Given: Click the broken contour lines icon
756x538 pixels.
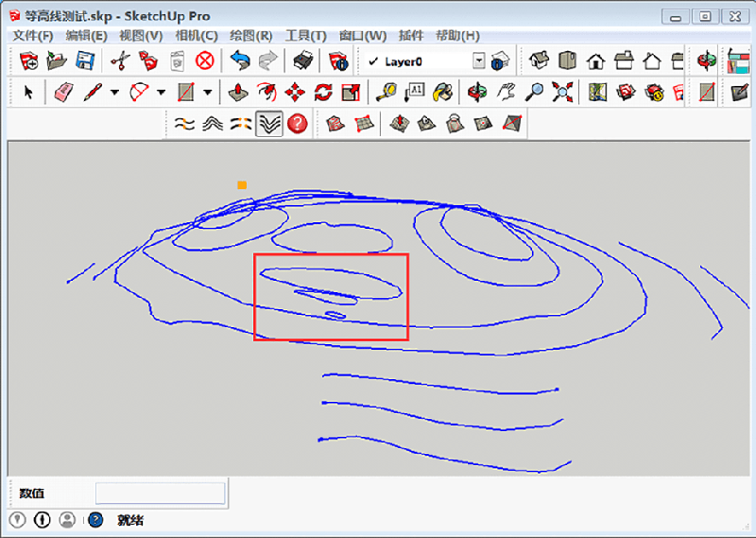Looking at the screenshot, I should pyautogui.click(x=241, y=124).
